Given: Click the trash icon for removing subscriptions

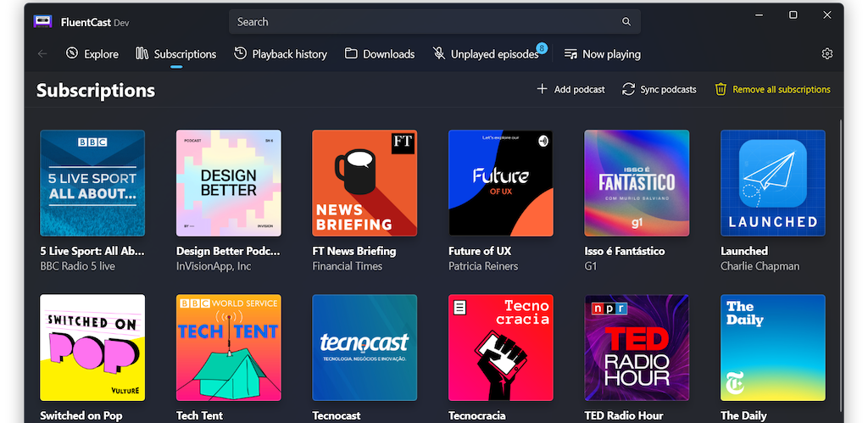Looking at the screenshot, I should tap(721, 89).
